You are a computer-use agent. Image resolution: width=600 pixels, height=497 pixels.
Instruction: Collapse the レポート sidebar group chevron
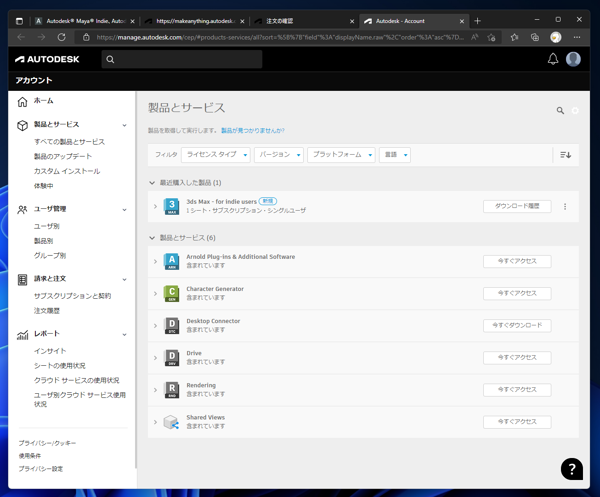pos(124,335)
